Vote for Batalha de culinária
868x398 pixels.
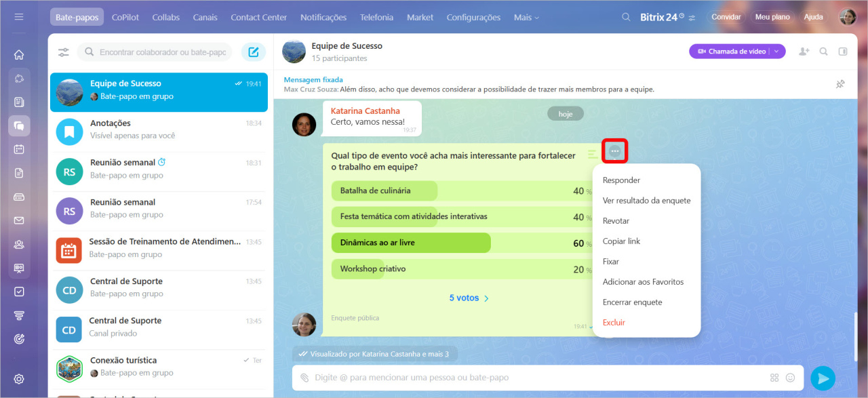[462, 191]
